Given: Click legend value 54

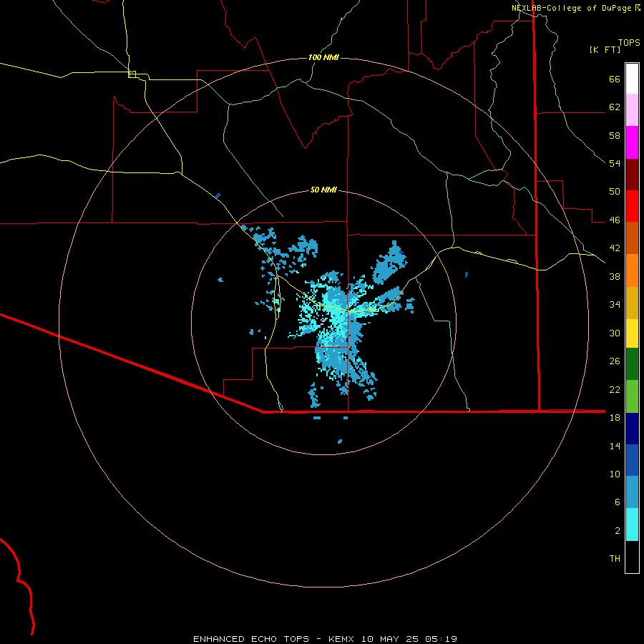Looking at the screenshot, I should coord(615,163).
